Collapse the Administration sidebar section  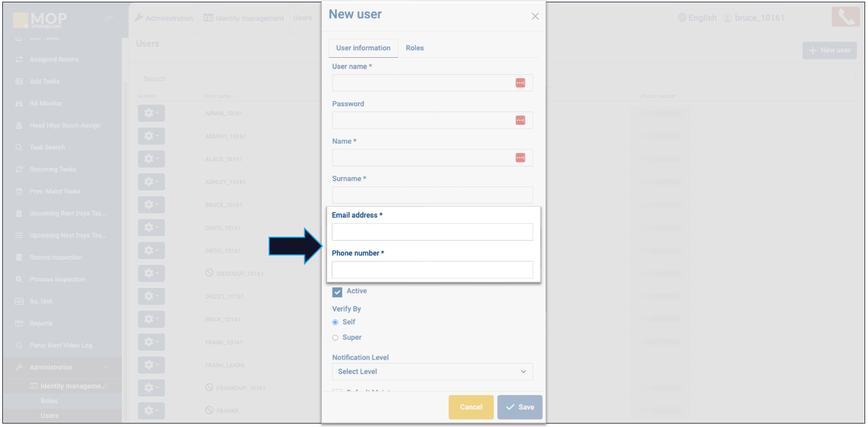click(x=105, y=368)
